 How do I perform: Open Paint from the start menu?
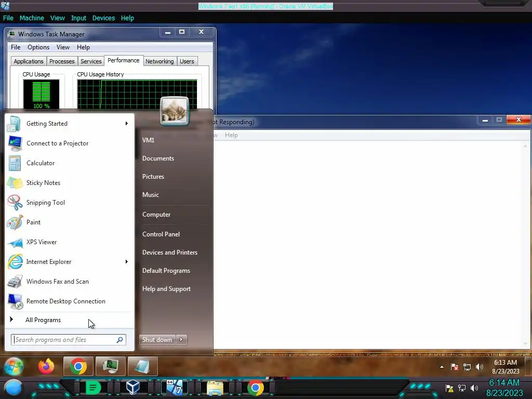click(x=69, y=222)
